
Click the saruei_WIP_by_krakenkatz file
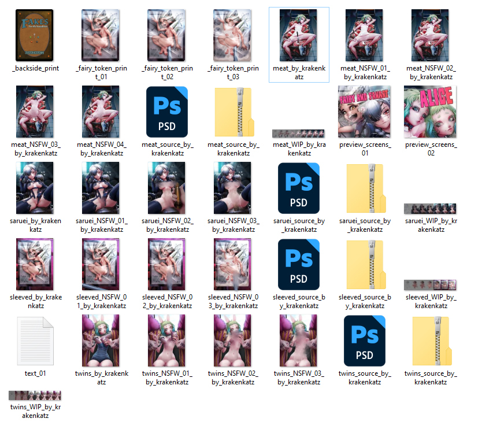point(431,209)
